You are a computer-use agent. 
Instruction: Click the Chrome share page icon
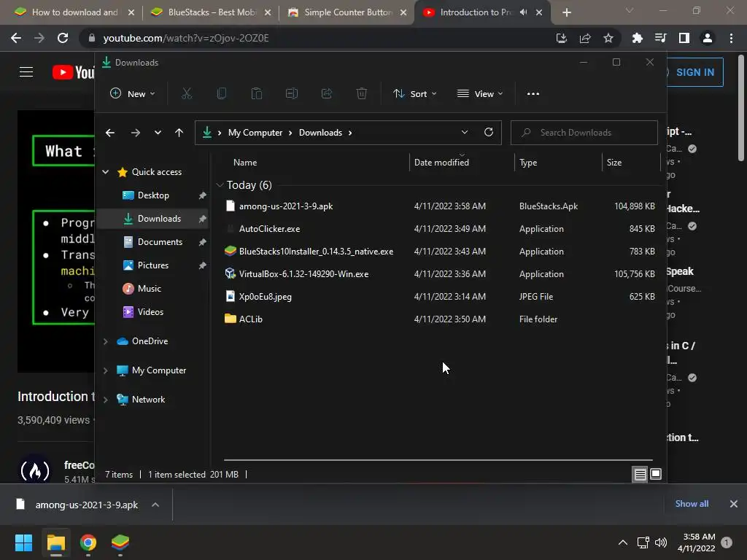tap(585, 38)
